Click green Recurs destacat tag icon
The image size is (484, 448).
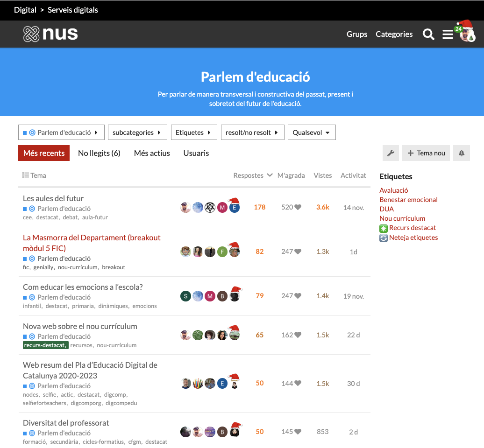pos(384,228)
